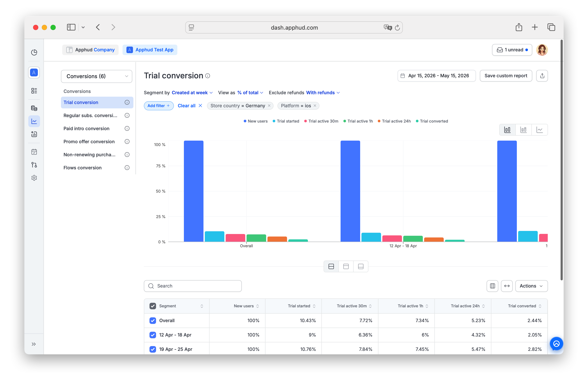Uncheck the 19 Apr - 25 Apr checkbox
The width and height of the screenshot is (588, 387).
pos(153,349)
